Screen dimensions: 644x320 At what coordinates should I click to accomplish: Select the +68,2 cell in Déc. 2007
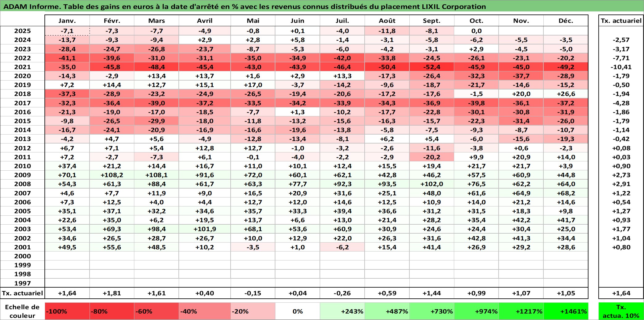coord(566,193)
